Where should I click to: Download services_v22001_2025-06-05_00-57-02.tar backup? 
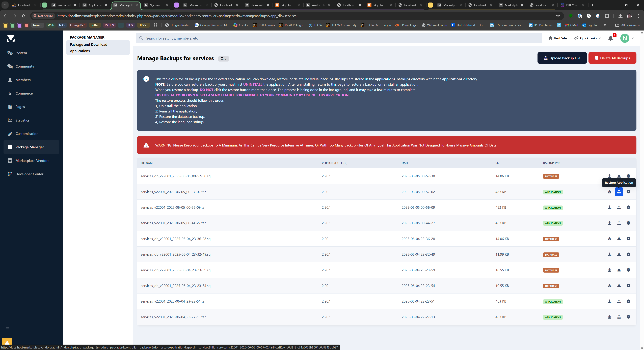(609, 192)
